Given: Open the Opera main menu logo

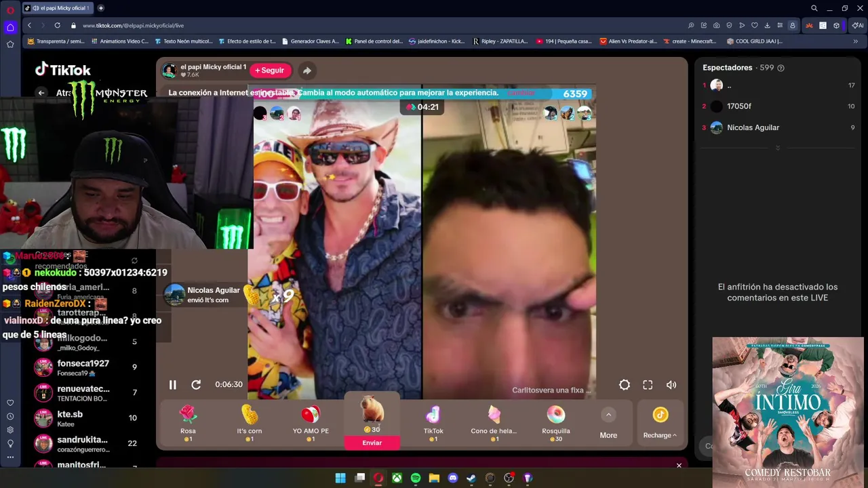Looking at the screenshot, I should click(10, 9).
